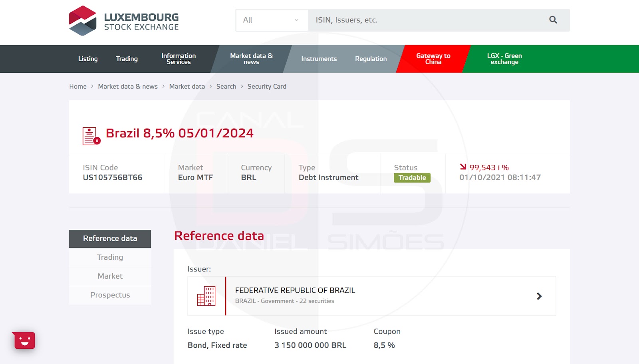This screenshot has width=639, height=364.
Task: Click the timestamp 01/10/2021 08:11:47
Action: pyautogui.click(x=500, y=177)
